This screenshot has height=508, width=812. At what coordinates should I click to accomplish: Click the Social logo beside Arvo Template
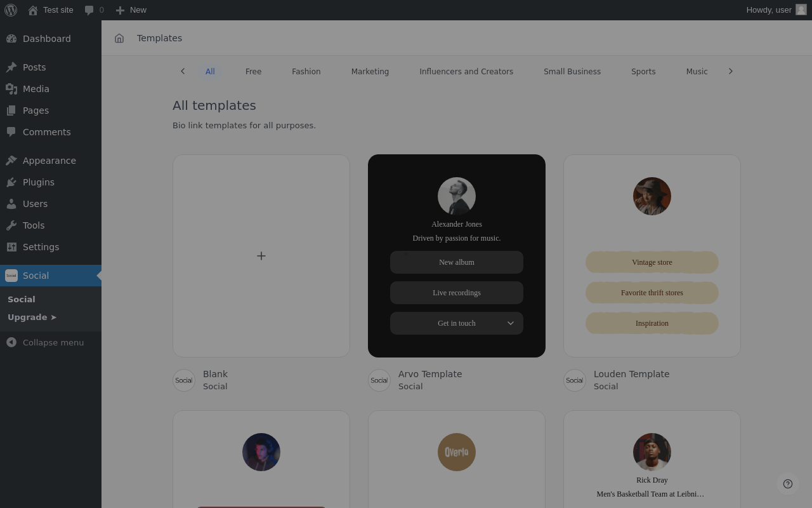point(379,380)
